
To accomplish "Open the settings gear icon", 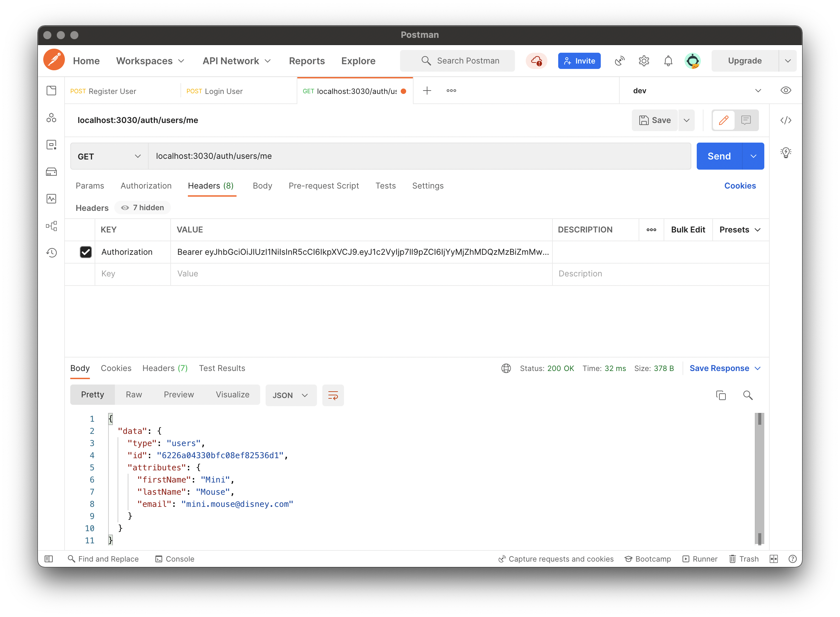I will 644,60.
